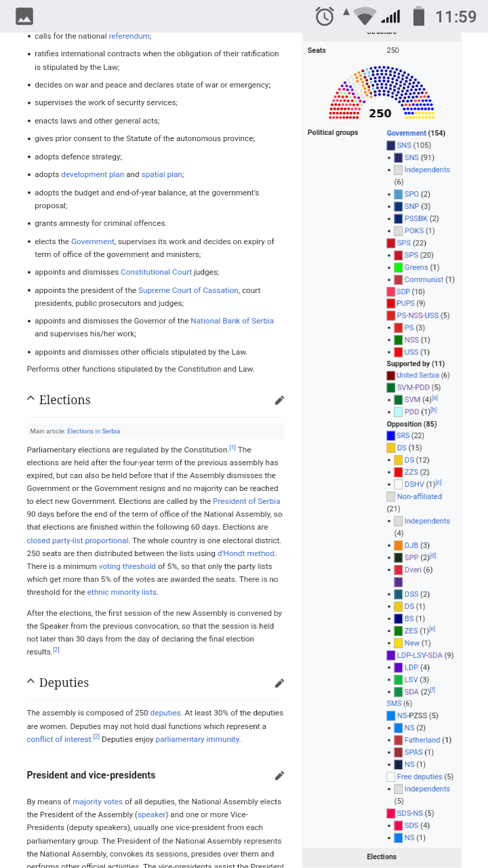Follow the voting threshold link
The image size is (488, 868).
127,566
